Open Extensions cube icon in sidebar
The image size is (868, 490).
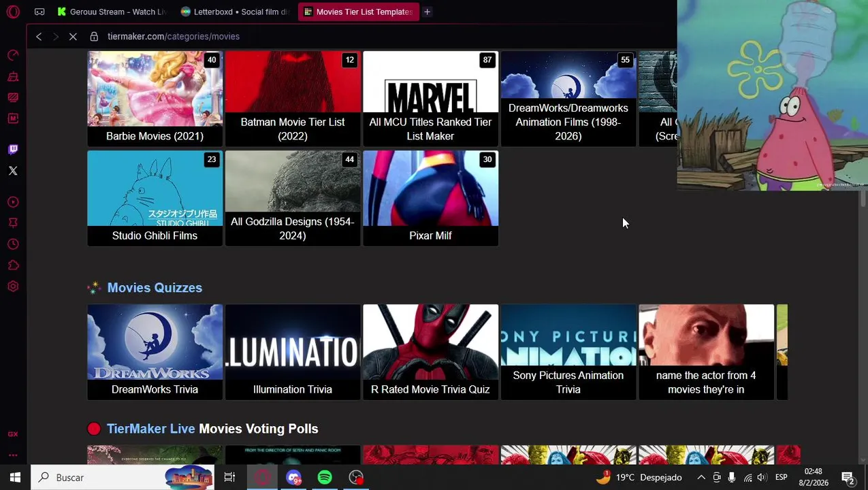click(x=13, y=265)
